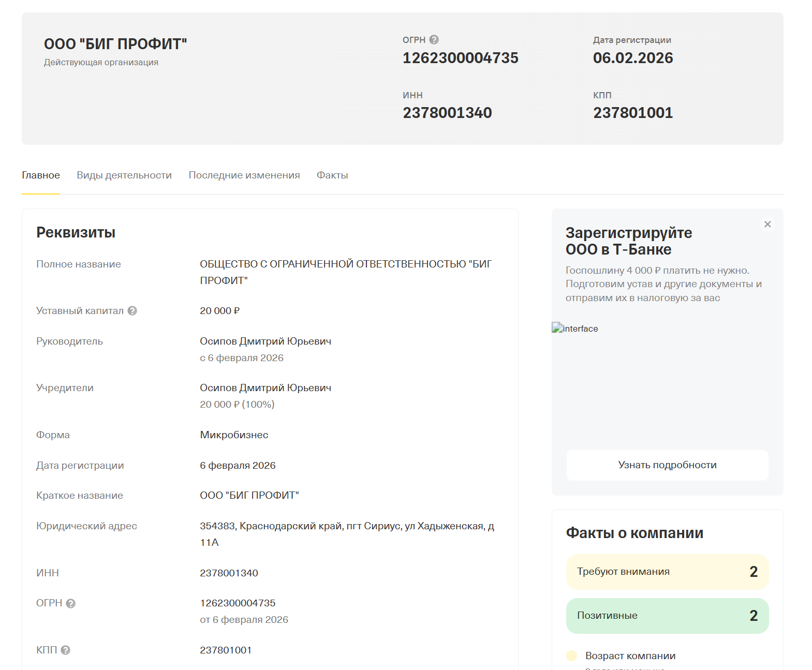This screenshot has height=670, width=812.
Task: Click КПП value 237801001 in Реквизиты list
Action: (226, 650)
